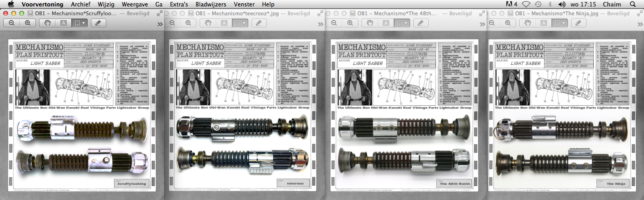Choose text tool in The Ninja window
This screenshot has width=644, height=200.
[x=544, y=23]
